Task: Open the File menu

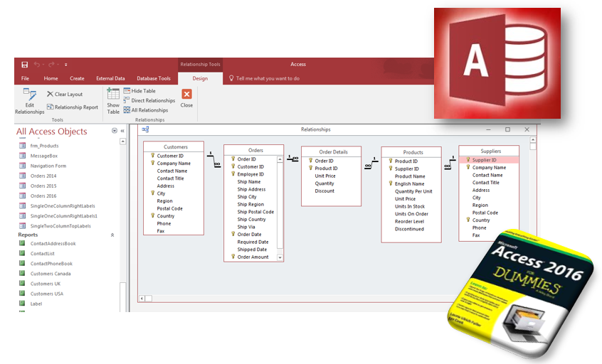Action: [25, 78]
